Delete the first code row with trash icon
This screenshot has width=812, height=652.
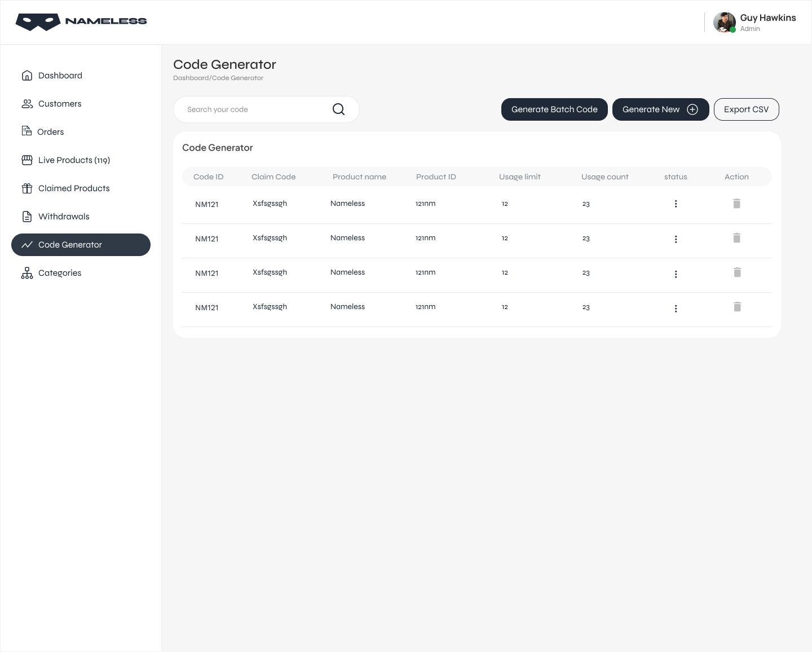click(736, 204)
